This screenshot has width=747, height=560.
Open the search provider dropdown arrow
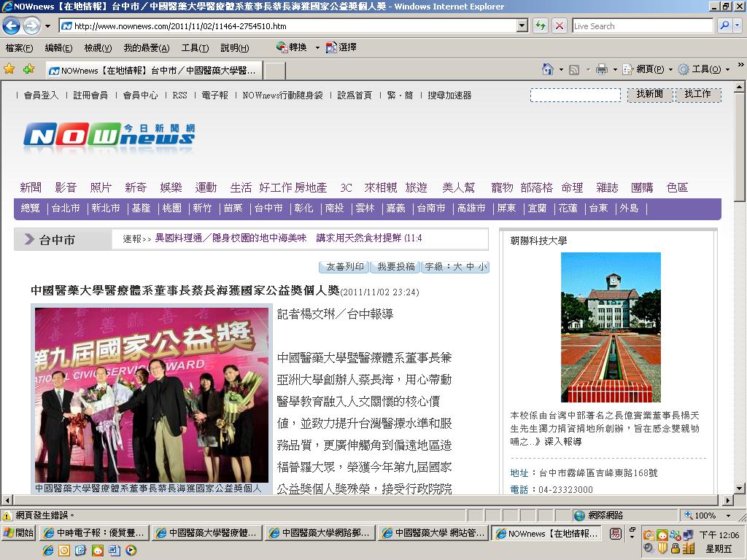click(x=738, y=26)
